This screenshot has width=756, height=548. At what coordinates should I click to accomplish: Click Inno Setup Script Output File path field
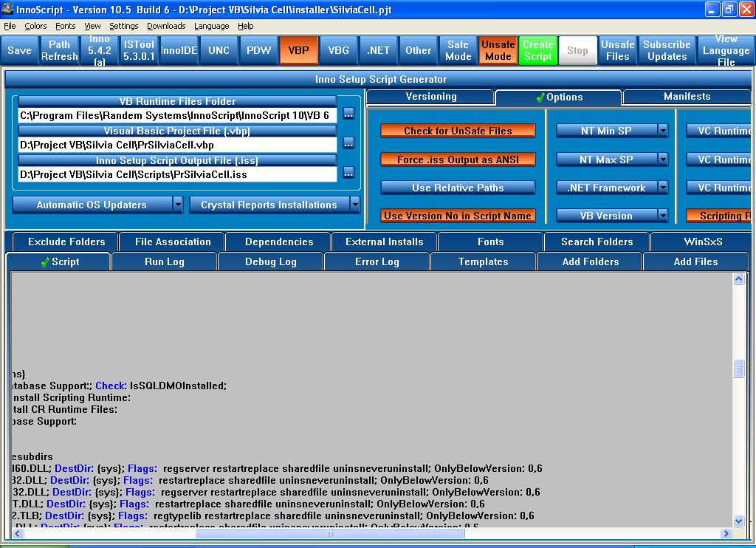tap(177, 174)
